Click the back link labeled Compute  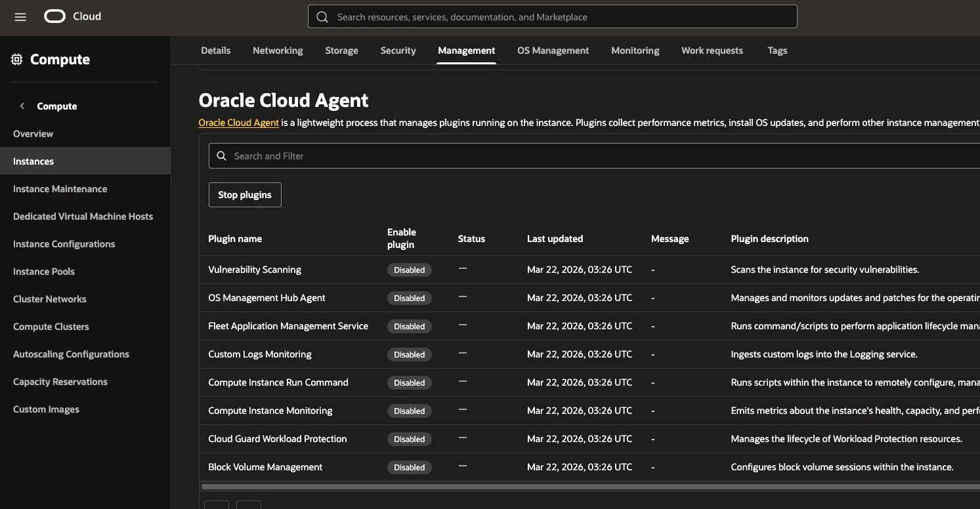pyautogui.click(x=57, y=106)
